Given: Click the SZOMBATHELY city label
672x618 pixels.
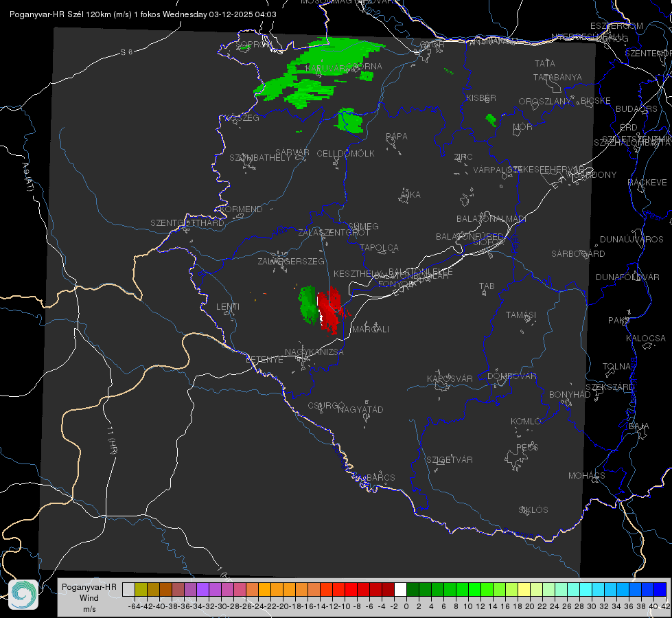Looking at the screenshot, I should coord(260,158).
